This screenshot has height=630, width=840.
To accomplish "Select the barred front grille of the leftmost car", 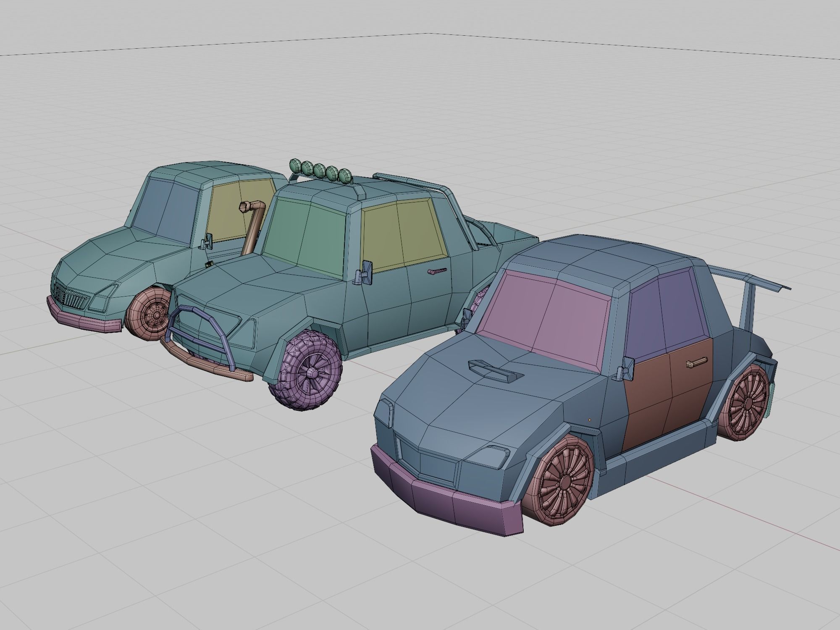I will [x=71, y=297].
